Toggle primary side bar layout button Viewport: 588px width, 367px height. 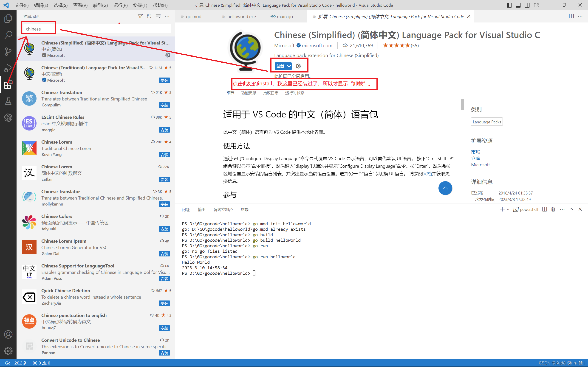(x=509, y=5)
